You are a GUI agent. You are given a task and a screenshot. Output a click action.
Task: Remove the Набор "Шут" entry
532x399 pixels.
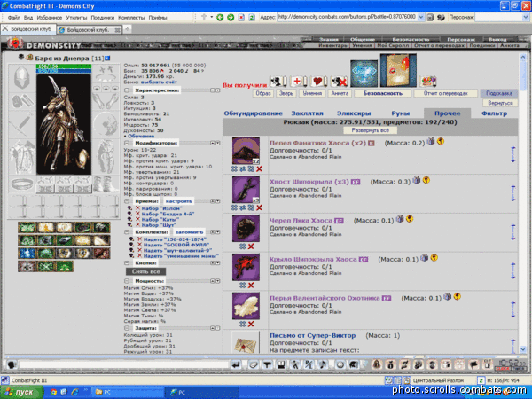point(137,225)
